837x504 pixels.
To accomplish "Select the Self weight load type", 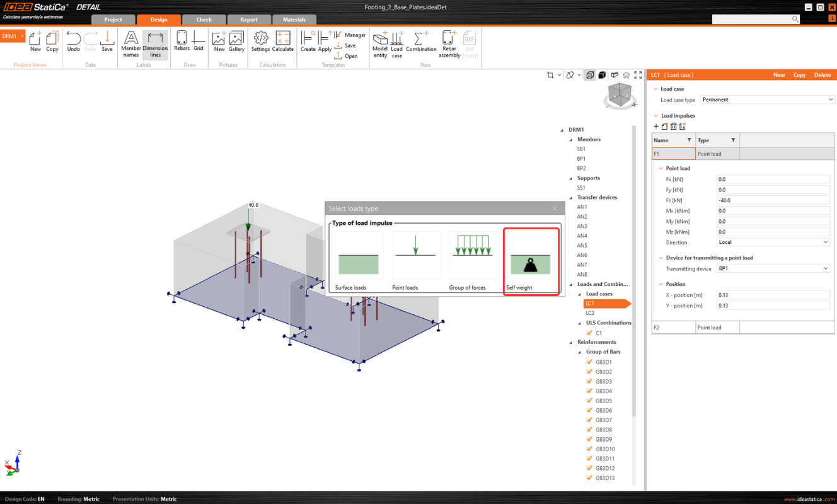I will pos(531,262).
